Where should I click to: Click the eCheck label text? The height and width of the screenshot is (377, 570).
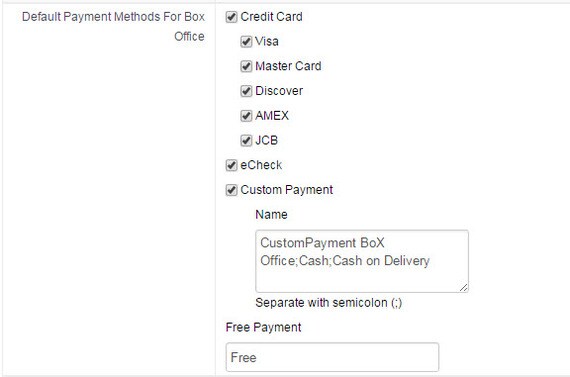click(261, 165)
